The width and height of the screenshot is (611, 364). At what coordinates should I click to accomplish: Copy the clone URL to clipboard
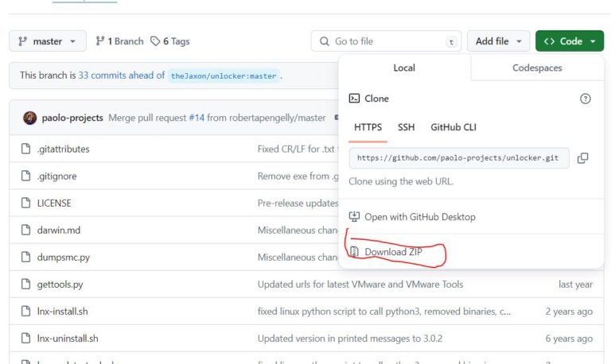coord(582,158)
